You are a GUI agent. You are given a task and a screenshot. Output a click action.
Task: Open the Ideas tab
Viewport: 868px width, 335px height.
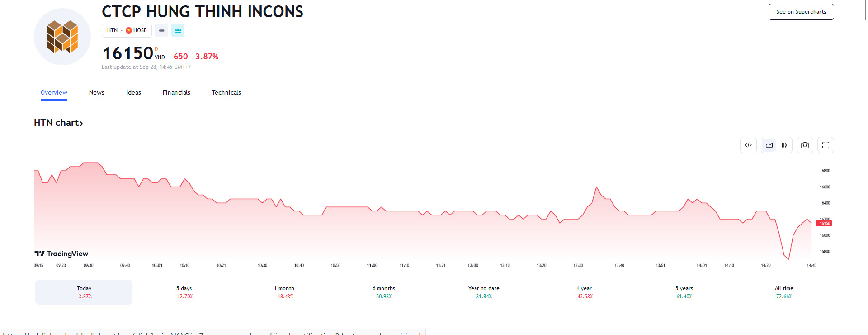pyautogui.click(x=134, y=92)
